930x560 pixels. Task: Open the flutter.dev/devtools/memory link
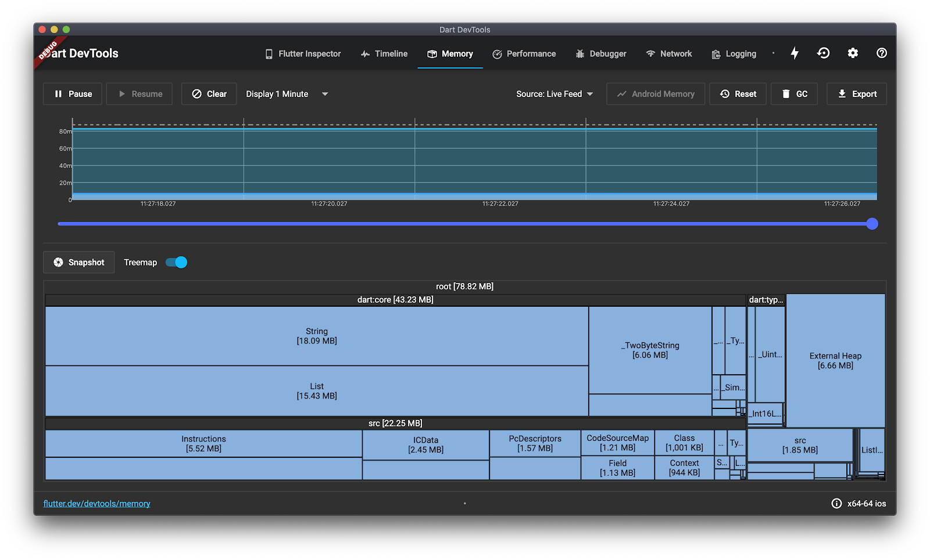pyautogui.click(x=97, y=504)
